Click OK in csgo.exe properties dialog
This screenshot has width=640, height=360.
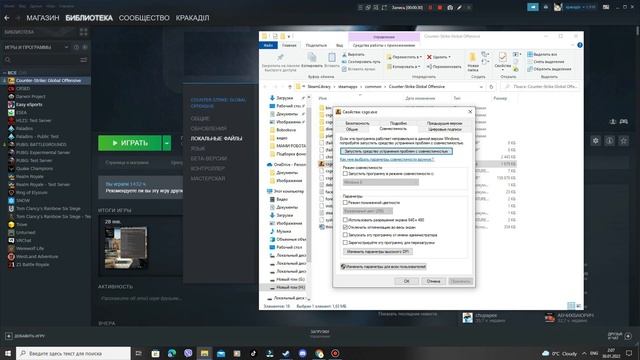coord(407,281)
